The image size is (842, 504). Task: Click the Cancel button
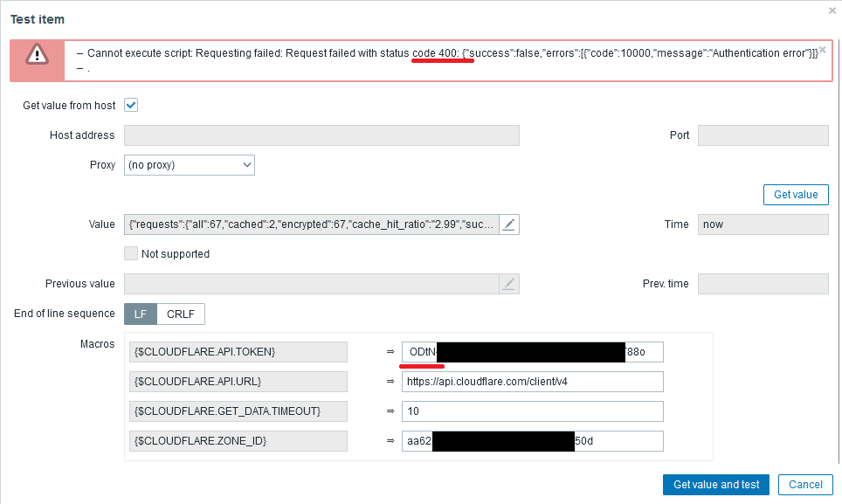(805, 485)
